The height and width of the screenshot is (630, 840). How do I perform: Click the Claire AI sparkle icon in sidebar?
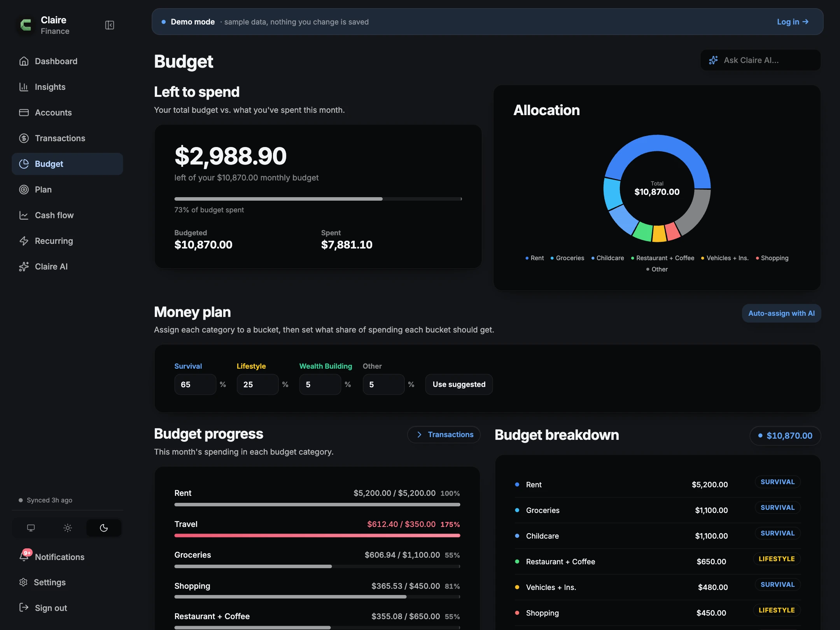point(24,266)
